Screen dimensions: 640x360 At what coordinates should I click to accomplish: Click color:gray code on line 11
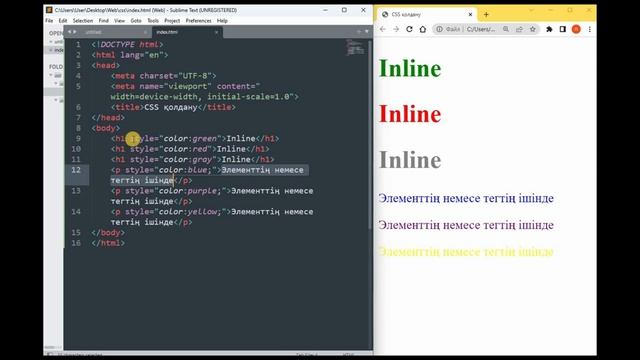[187, 160]
